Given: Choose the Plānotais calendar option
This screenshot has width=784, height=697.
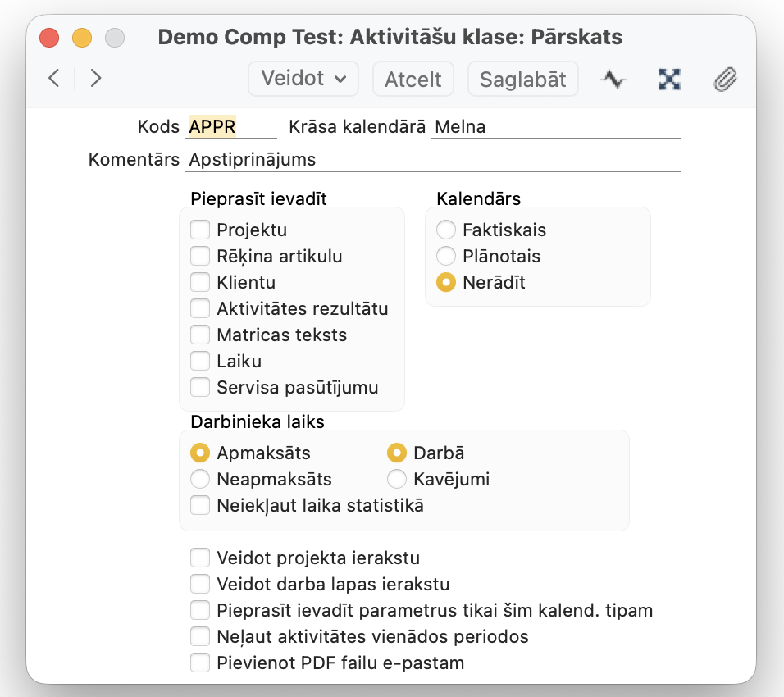Looking at the screenshot, I should pyautogui.click(x=446, y=257).
